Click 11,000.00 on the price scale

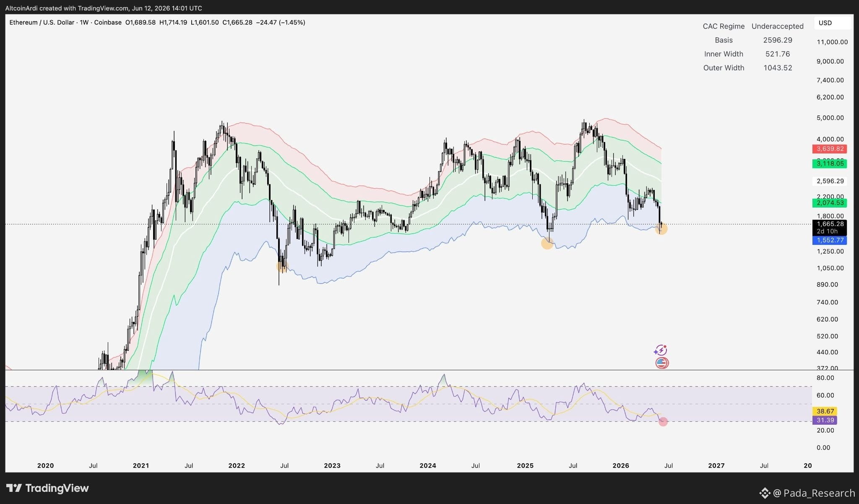[x=832, y=42]
